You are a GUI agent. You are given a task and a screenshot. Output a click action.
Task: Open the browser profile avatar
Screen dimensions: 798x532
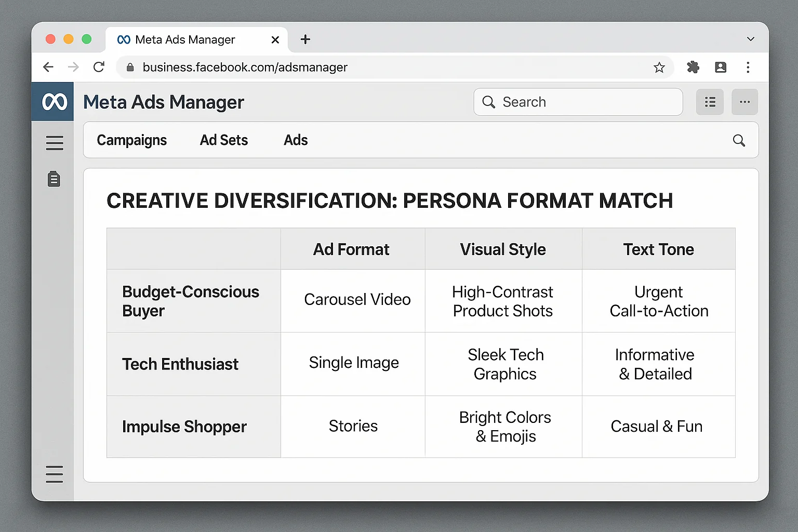[x=720, y=67]
